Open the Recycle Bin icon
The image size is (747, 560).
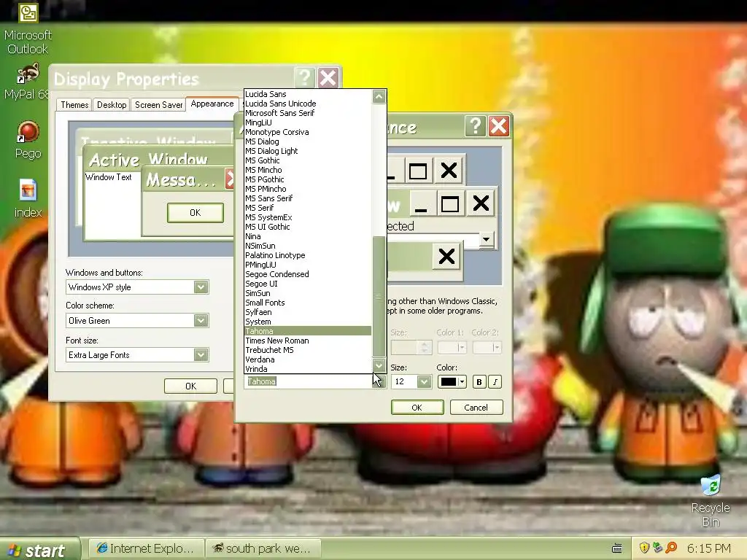pyautogui.click(x=711, y=501)
